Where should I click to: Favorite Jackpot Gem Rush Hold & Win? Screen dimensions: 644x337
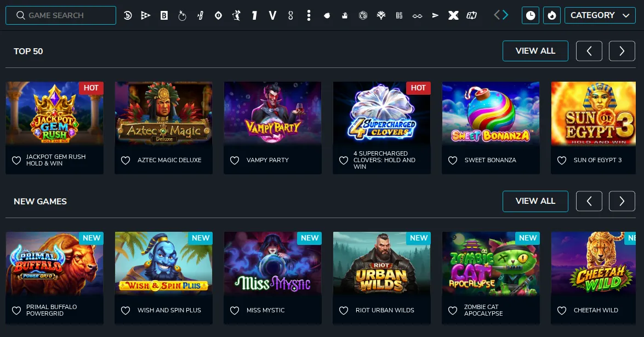coord(16,161)
